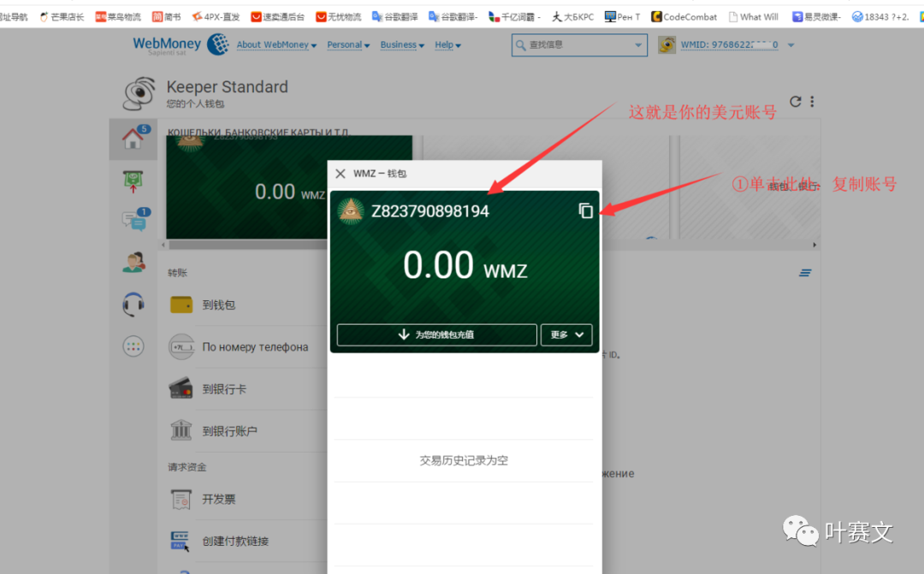Open the contacts person icon in sidebar
This screenshot has height=574, width=924.
(133, 263)
